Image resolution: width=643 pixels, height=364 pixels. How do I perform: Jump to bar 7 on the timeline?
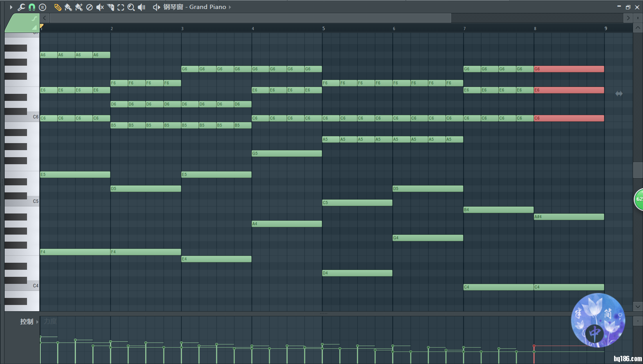tap(465, 29)
